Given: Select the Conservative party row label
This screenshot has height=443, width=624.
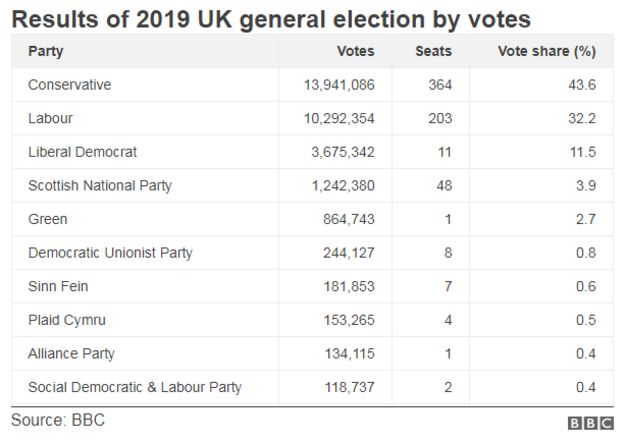Looking at the screenshot, I should tap(70, 85).
